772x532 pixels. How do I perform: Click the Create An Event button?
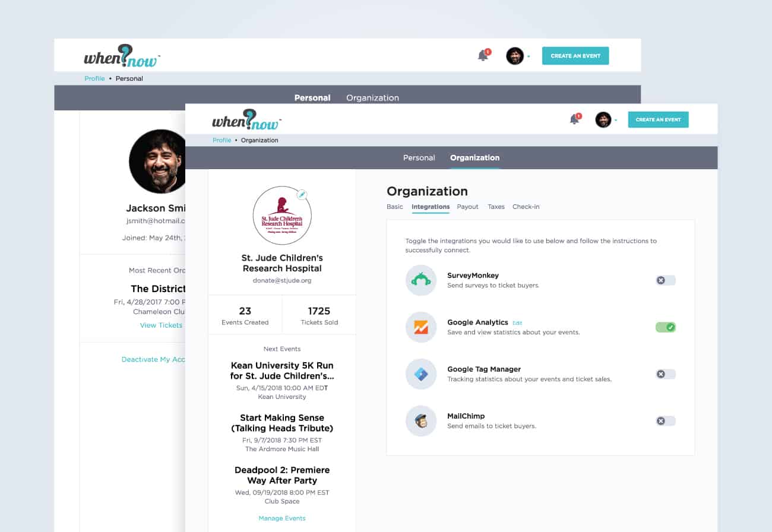(658, 119)
